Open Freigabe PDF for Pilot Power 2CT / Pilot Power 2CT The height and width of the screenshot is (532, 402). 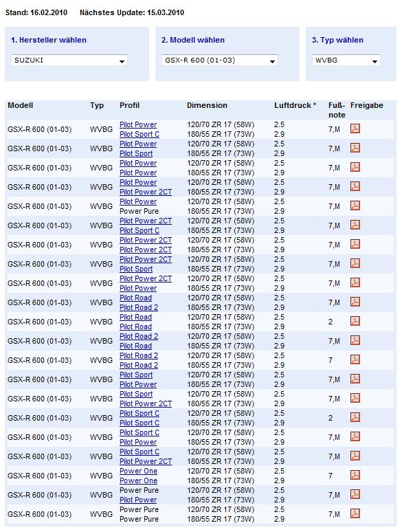pos(355,244)
